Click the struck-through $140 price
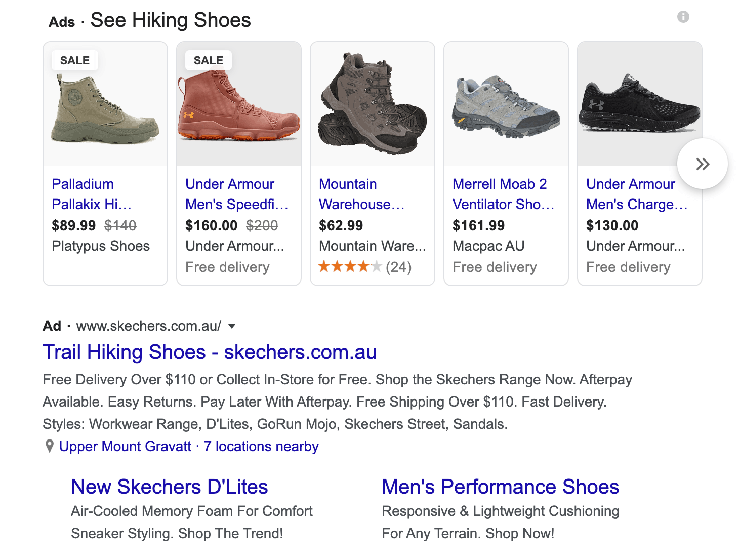 click(120, 225)
